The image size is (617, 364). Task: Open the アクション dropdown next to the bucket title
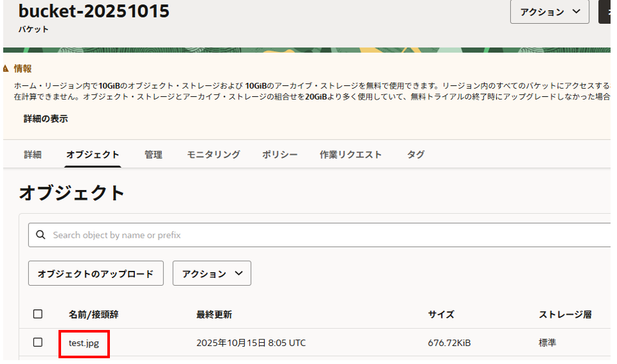tap(550, 12)
